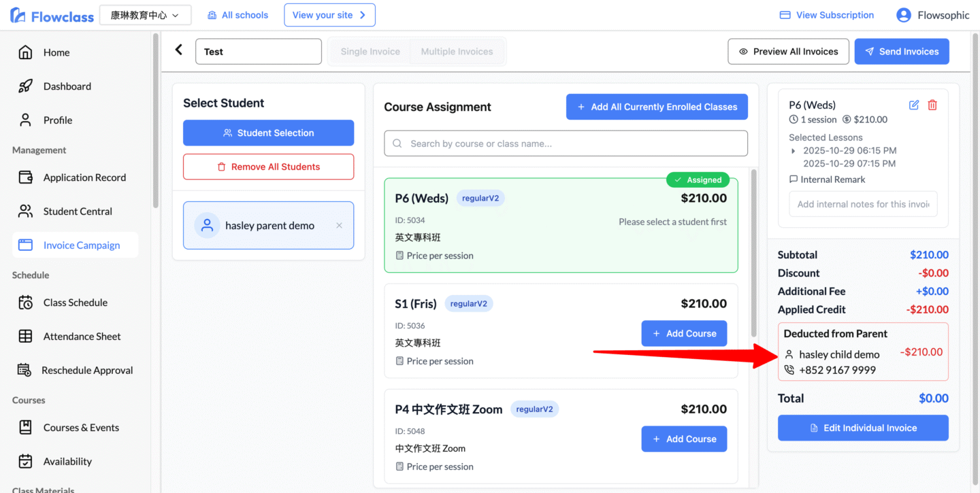Add Course for S1 (Fris)
This screenshot has width=980, height=493.
pyautogui.click(x=684, y=333)
